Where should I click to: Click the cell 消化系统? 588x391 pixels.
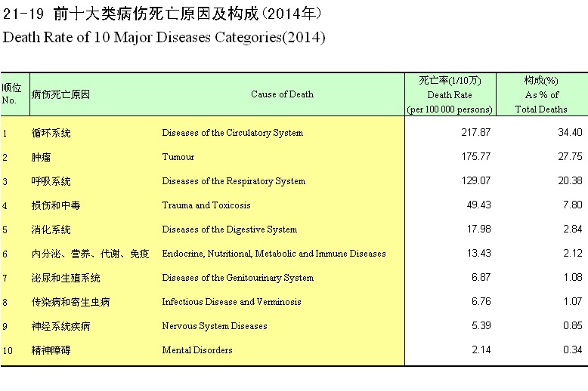tap(51, 229)
